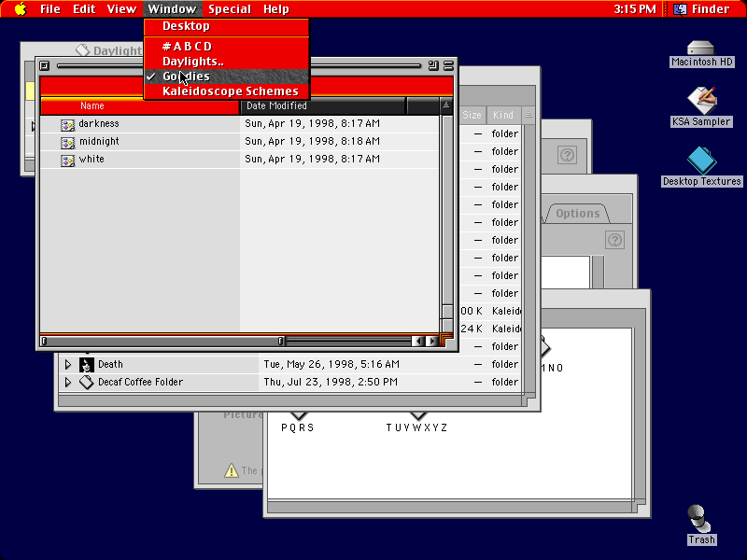Image resolution: width=747 pixels, height=560 pixels.
Task: Click the front window's vertical scrollbar
Action: click(x=447, y=224)
